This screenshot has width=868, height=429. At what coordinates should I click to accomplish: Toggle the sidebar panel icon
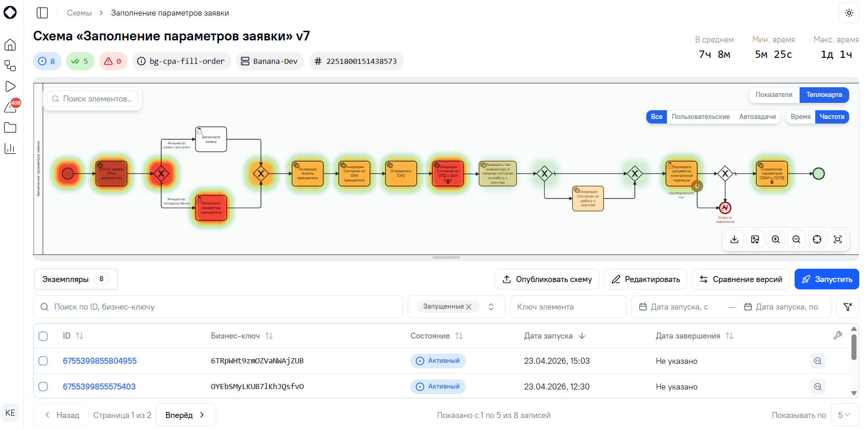[42, 13]
